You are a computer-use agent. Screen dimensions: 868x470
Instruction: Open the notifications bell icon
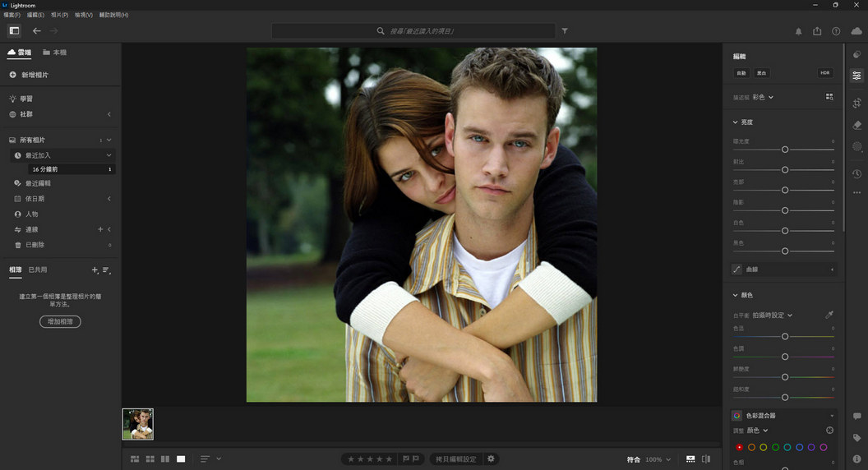tap(798, 31)
